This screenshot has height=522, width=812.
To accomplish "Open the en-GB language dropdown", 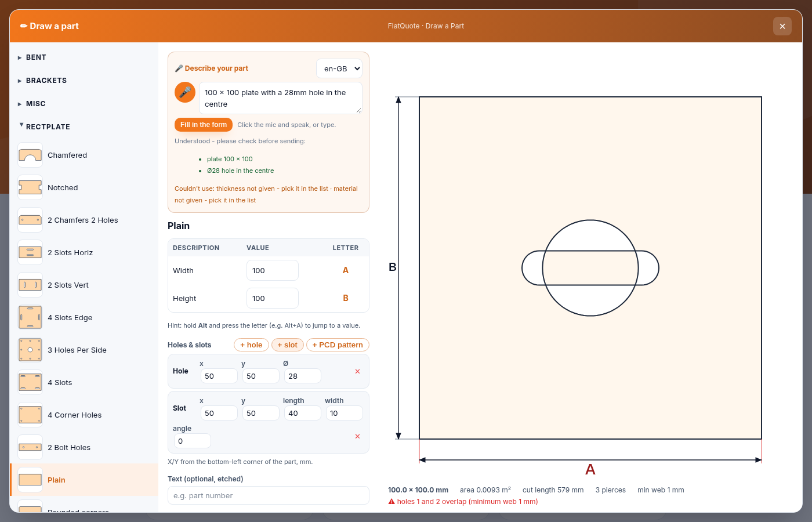I will 339,68.
